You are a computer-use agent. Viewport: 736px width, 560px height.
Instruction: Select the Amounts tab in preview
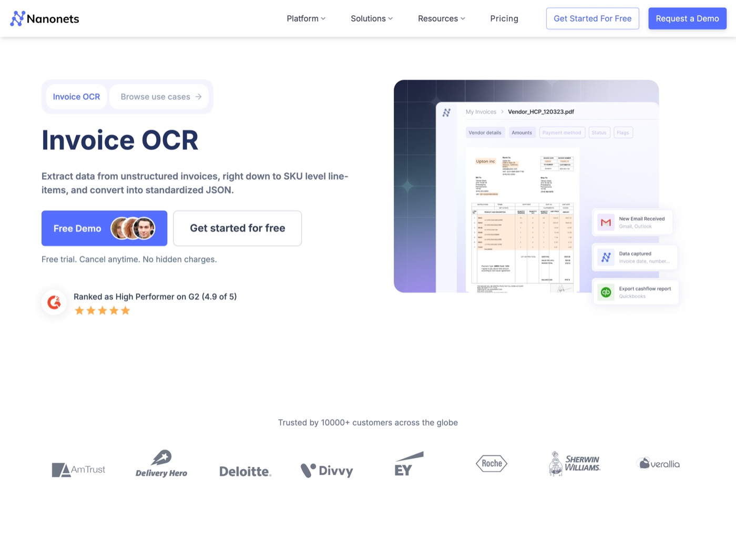tap(522, 133)
